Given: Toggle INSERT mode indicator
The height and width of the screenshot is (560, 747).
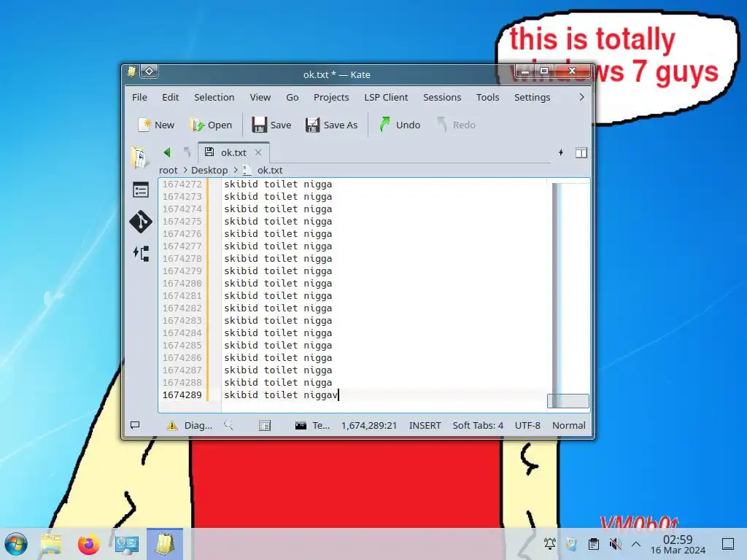Looking at the screenshot, I should coord(425,425).
